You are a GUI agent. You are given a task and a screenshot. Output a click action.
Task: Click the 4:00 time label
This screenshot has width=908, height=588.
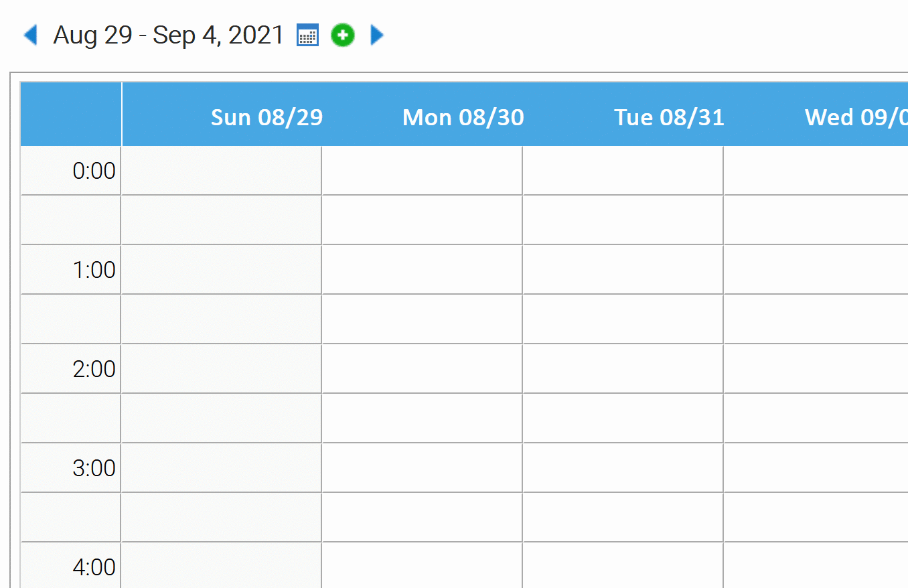pos(94,568)
